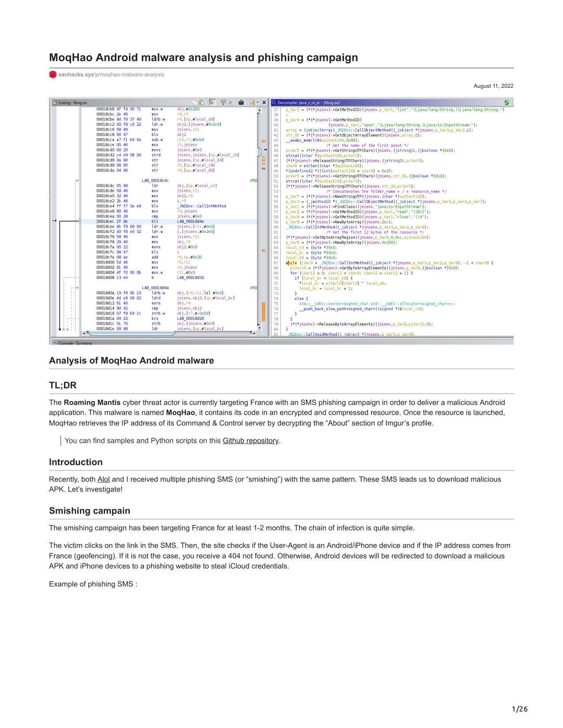Select the 'Listing: libvg.so' title bar
Viewport: 563px width, 728px height.
[159, 102]
